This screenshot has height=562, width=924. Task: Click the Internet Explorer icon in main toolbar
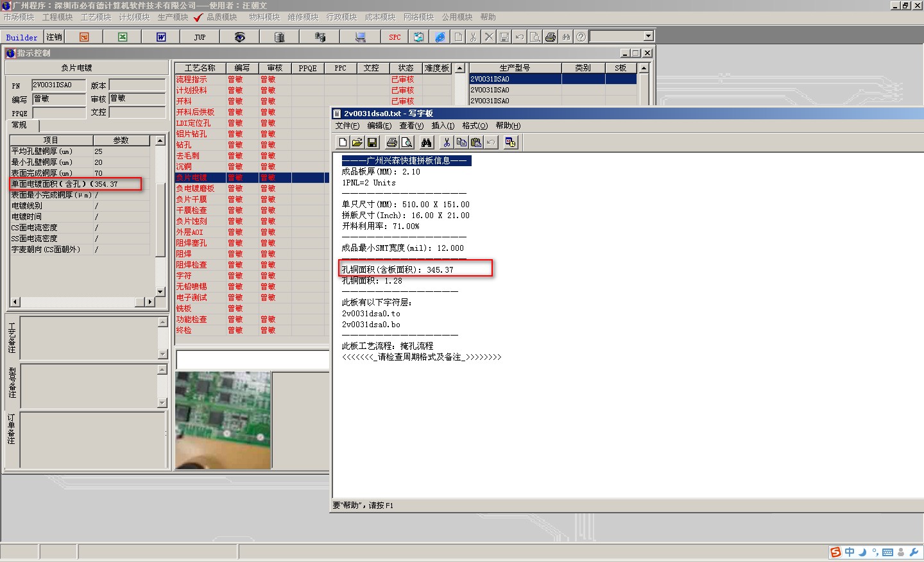[x=440, y=37]
